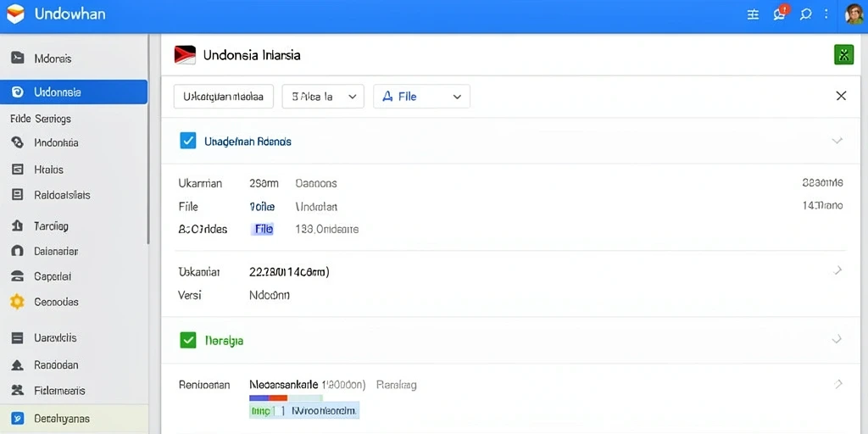Image resolution: width=868 pixels, height=434 pixels.
Task: Click the notification bell with red badge
Action: coord(780,14)
